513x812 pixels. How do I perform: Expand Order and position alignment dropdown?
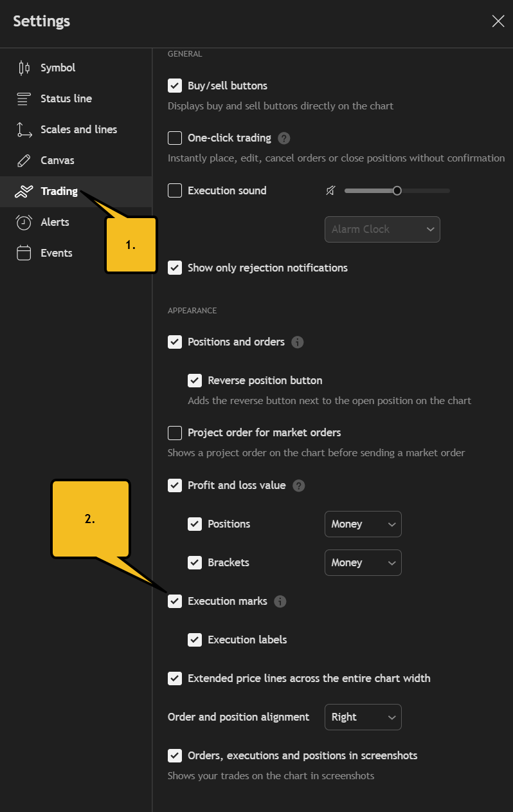[363, 717]
